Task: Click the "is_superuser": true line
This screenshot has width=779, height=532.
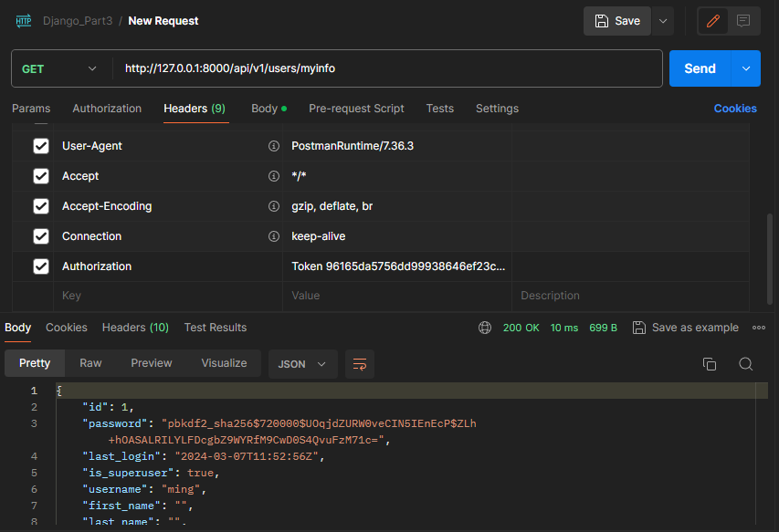Action: coord(151,473)
